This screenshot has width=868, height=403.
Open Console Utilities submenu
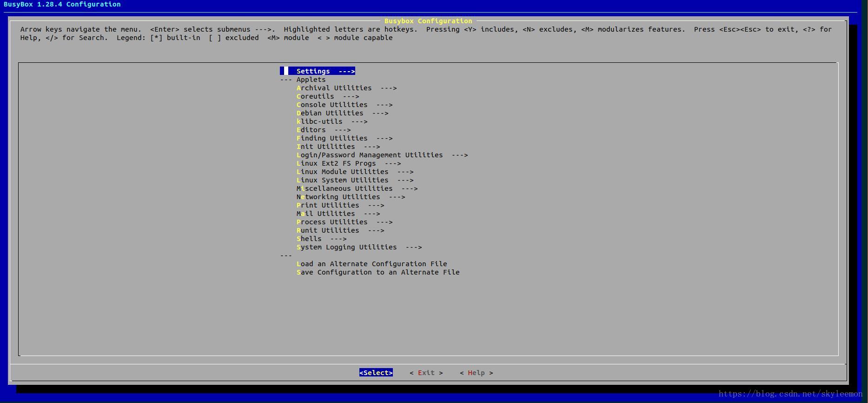(345, 105)
